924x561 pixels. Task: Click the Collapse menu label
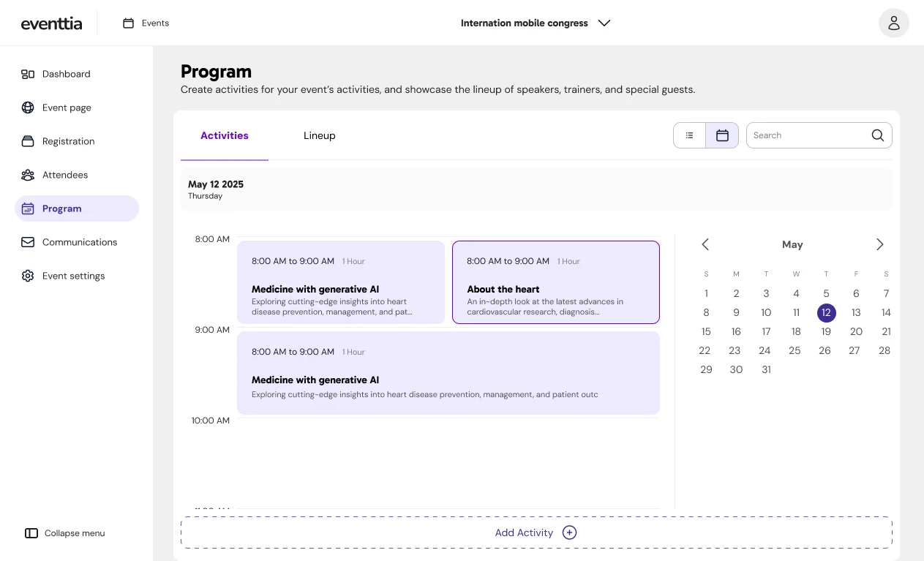pos(75,533)
